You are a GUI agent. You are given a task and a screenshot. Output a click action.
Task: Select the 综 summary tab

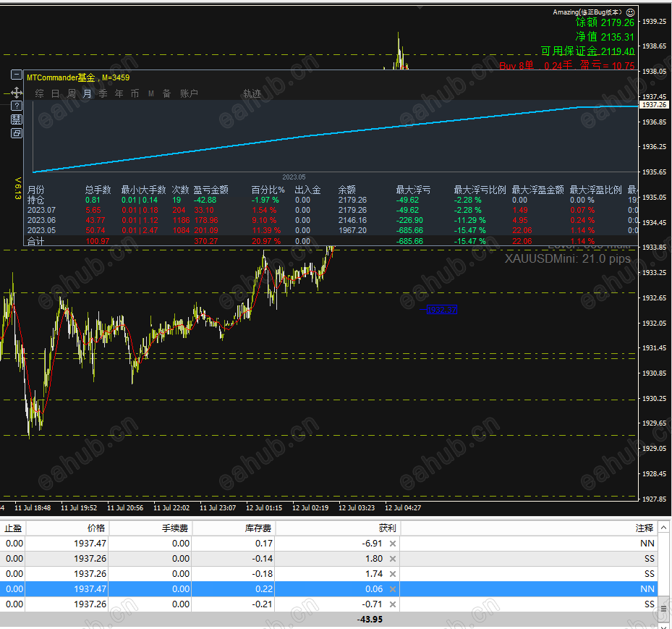pos(40,93)
